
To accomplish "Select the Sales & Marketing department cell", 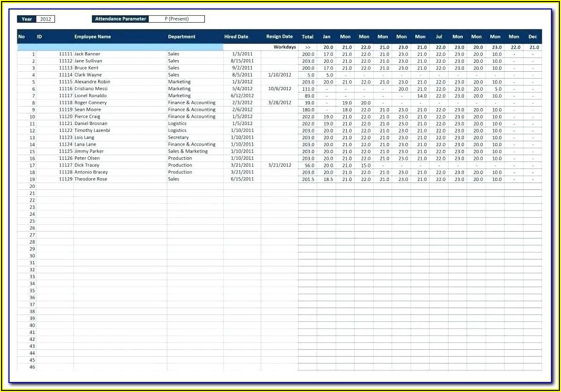I will coord(188,151).
